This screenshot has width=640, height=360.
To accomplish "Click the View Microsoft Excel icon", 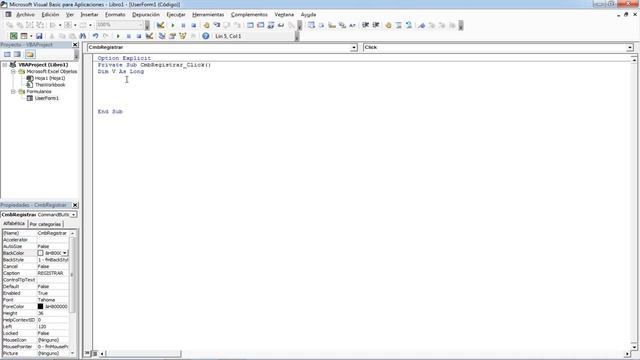I will pos(13,36).
